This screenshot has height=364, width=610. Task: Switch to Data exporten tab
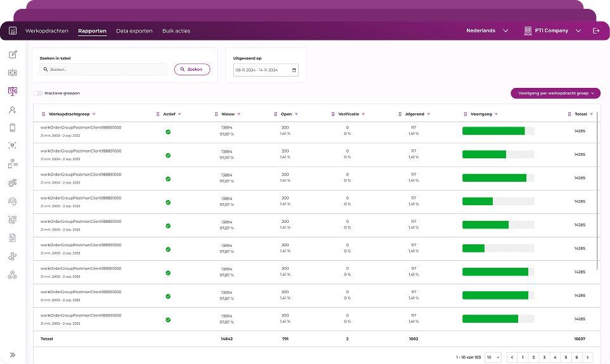point(134,31)
